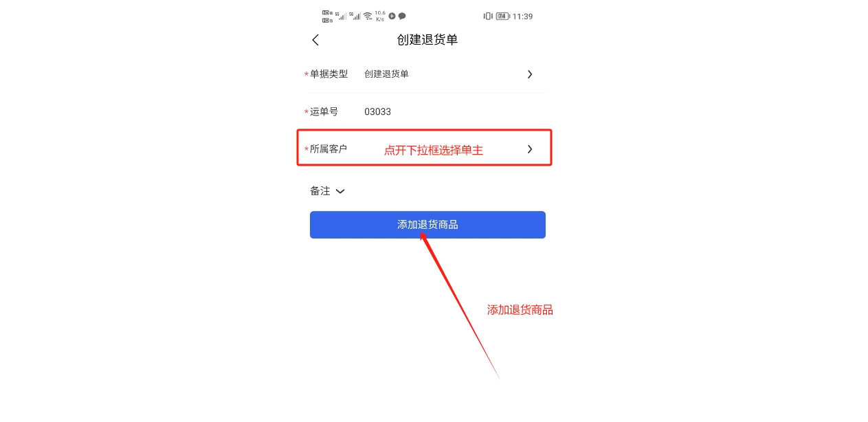Go back using the left arrow

(315, 40)
